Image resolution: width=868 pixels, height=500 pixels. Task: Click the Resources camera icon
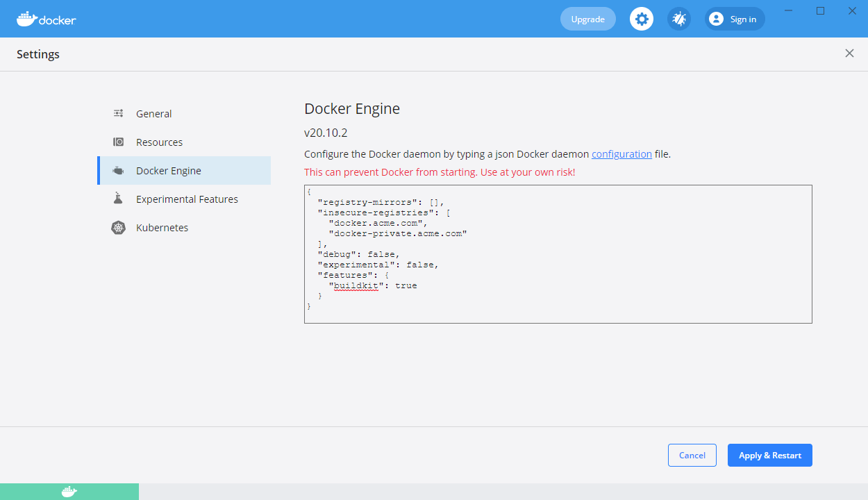[119, 142]
